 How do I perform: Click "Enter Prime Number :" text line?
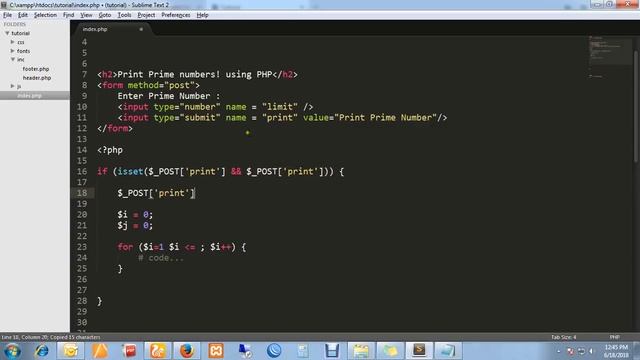point(169,96)
